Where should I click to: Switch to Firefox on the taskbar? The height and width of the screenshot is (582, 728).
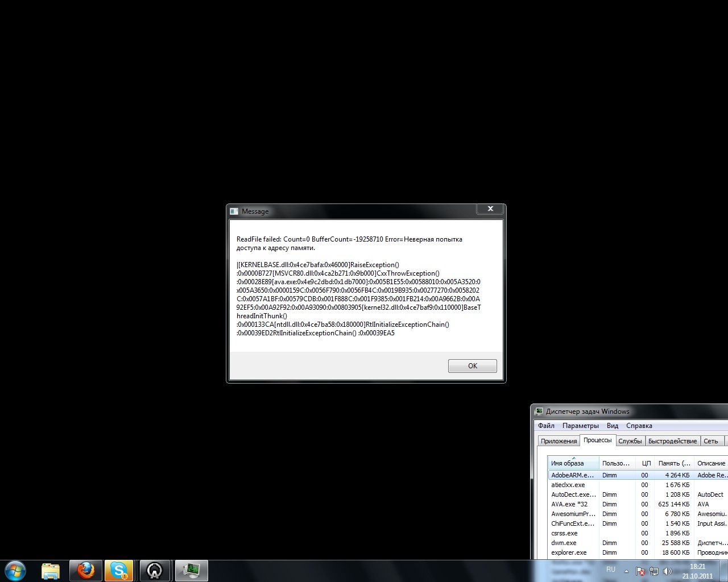coord(86,571)
